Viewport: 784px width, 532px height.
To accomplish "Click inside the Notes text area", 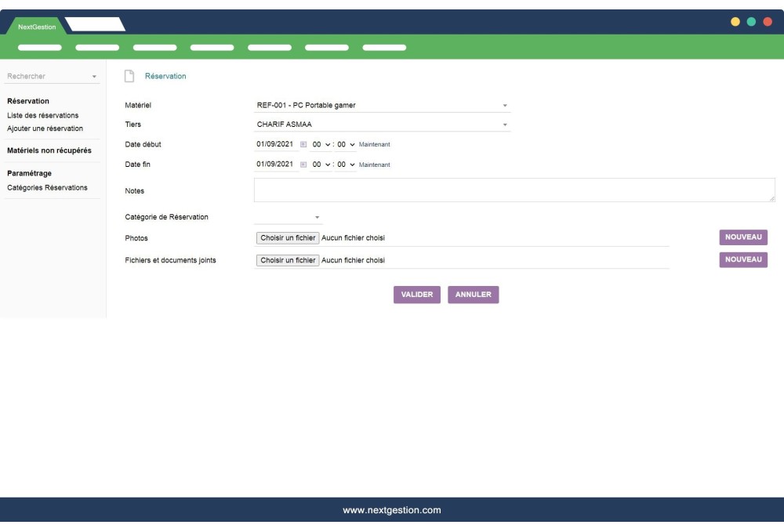I will point(514,190).
